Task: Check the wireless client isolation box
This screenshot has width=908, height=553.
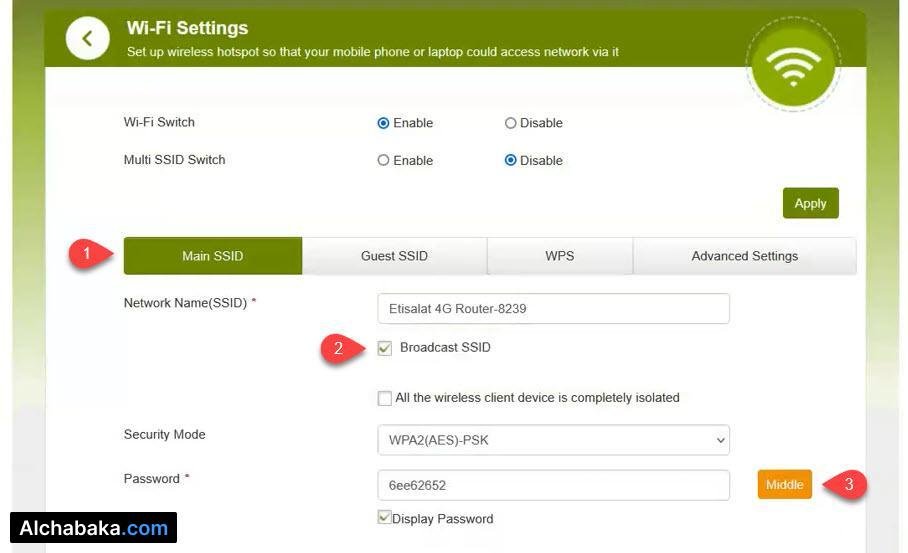Action: point(385,398)
